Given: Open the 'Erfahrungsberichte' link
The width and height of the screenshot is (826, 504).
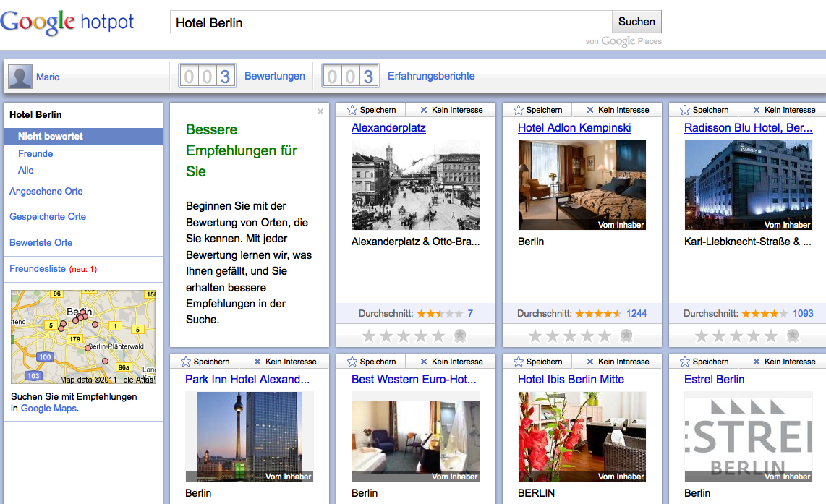Looking at the screenshot, I should click(431, 76).
